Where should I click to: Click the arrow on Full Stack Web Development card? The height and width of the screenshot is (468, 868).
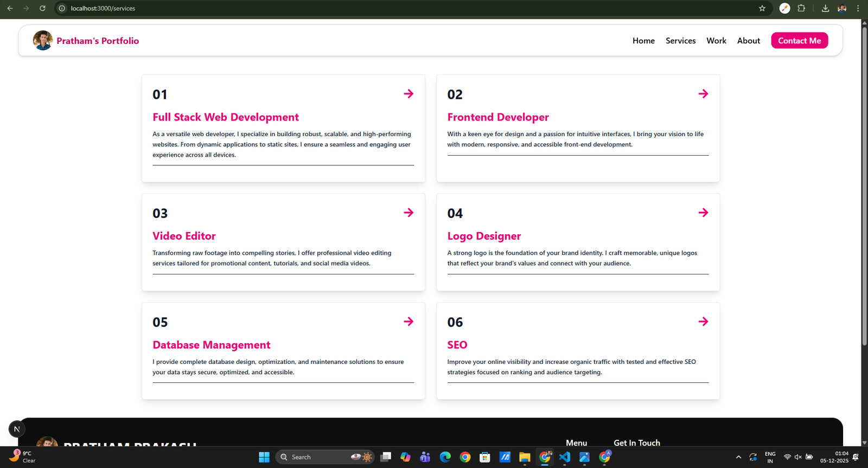[x=409, y=94]
